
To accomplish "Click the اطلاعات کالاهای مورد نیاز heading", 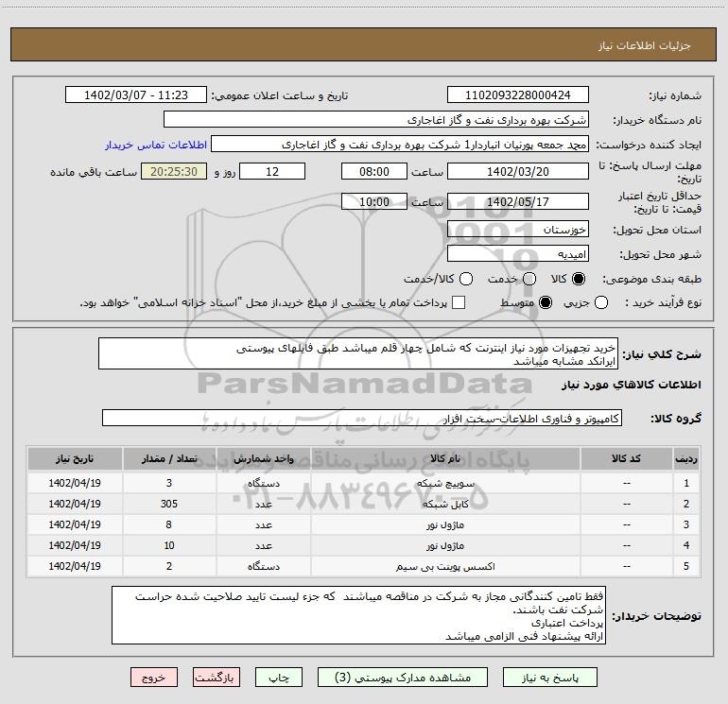I will [x=631, y=385].
